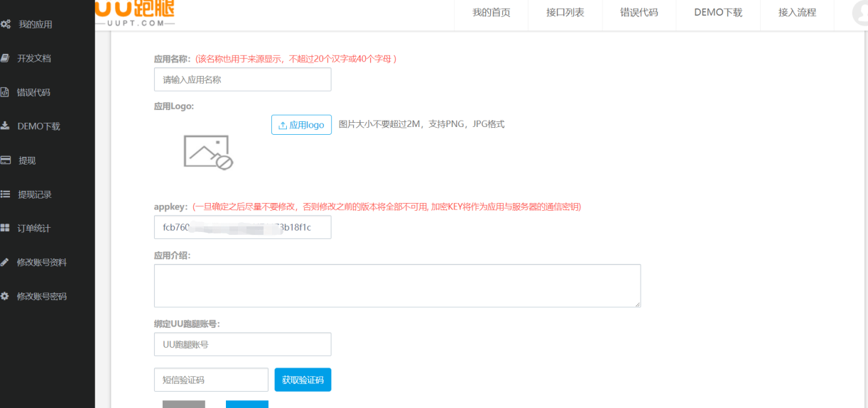Open 接口列表 in top navigation
Screen dimensions: 868x408
[565, 13]
